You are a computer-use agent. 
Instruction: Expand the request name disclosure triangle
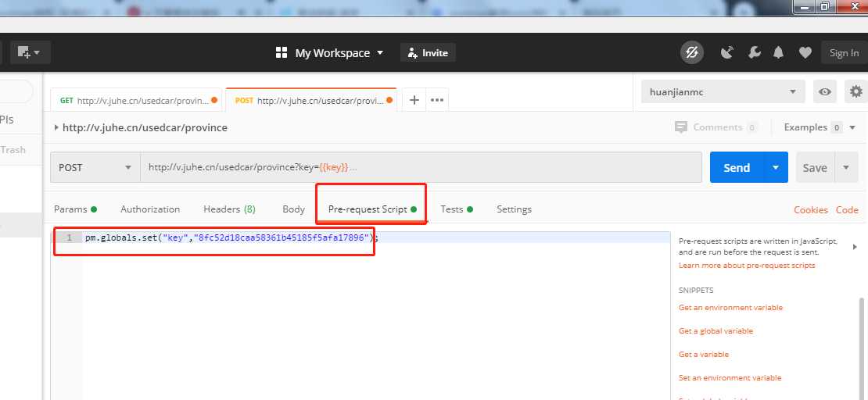pyautogui.click(x=56, y=127)
